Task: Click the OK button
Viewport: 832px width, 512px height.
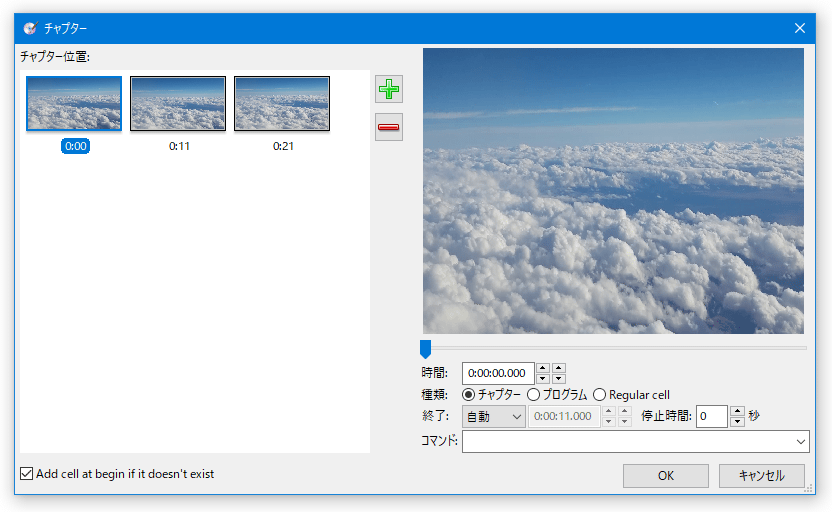Action: click(666, 476)
